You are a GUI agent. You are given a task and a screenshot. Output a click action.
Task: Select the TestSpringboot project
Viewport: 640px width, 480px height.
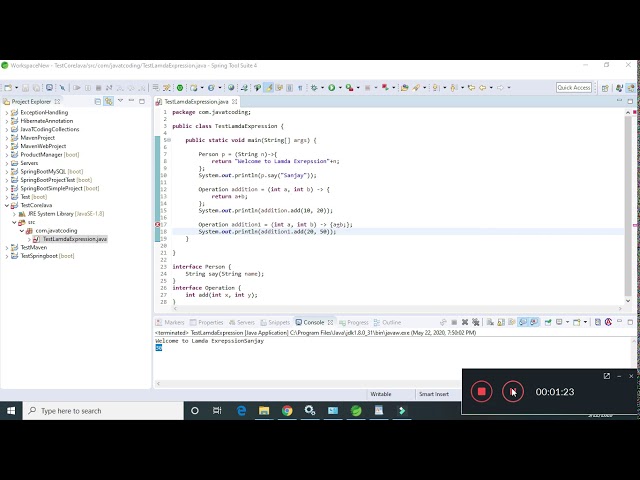(47, 256)
